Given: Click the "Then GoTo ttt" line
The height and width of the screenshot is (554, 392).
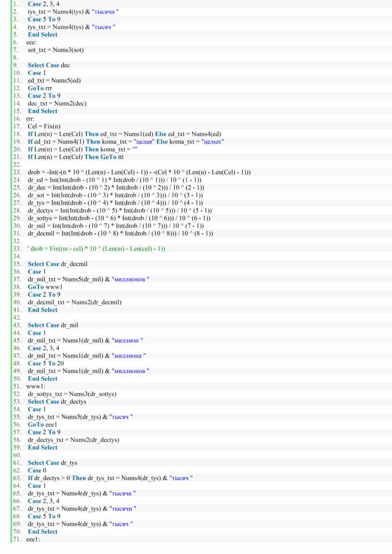Looking at the screenshot, I should click(x=75, y=157).
